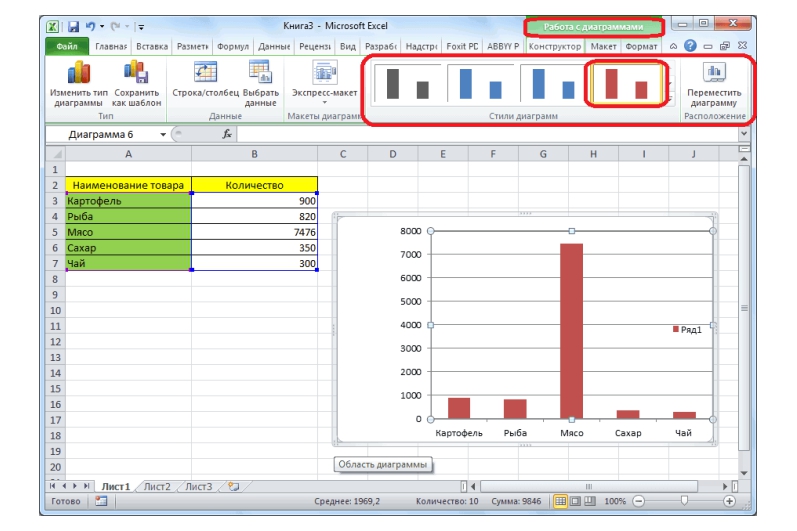Click the cell with value 350
The image size is (797, 531).
(254, 248)
